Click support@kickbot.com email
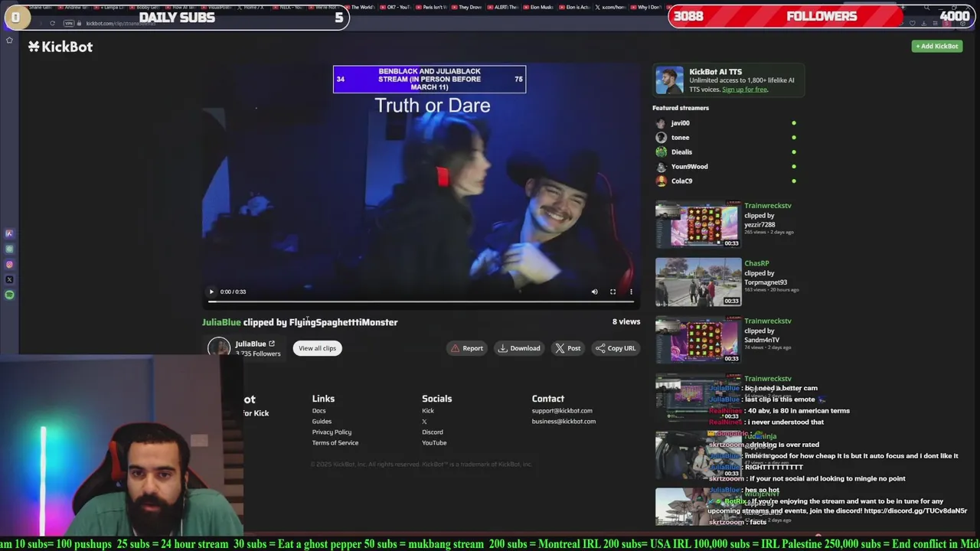The image size is (980, 551). point(562,411)
